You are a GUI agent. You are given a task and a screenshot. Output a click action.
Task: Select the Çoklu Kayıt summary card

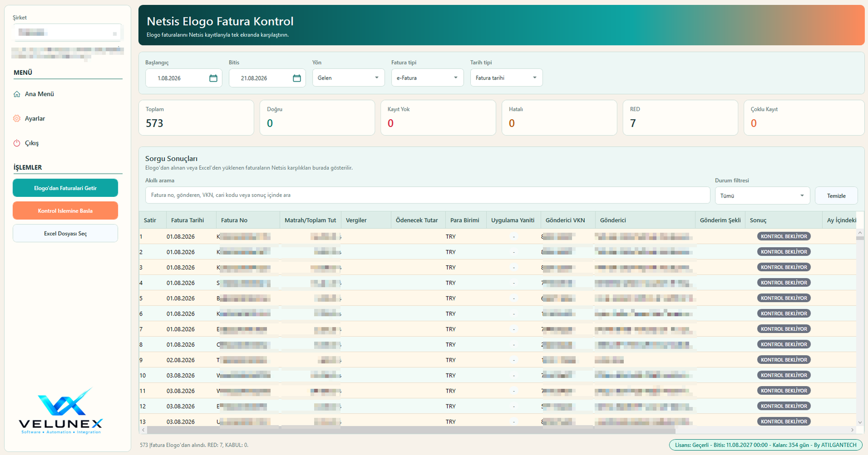804,118
